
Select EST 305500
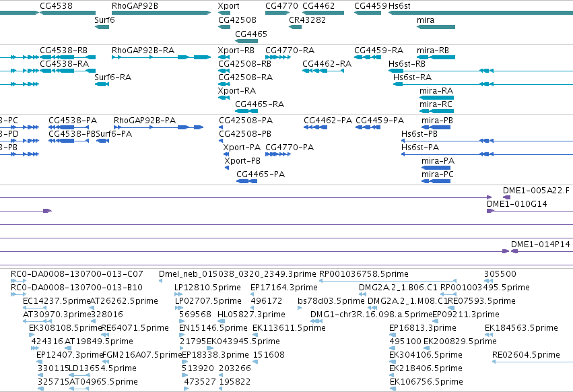pyautogui.click(x=500, y=274)
